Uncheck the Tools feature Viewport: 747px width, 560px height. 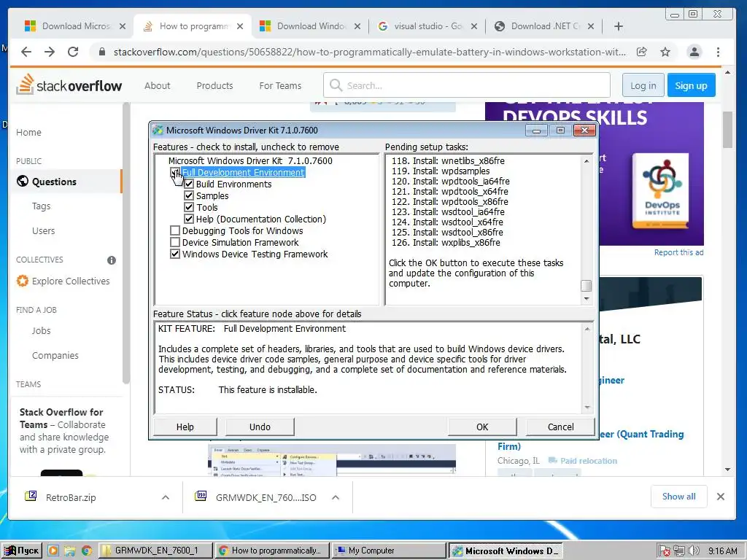(189, 207)
